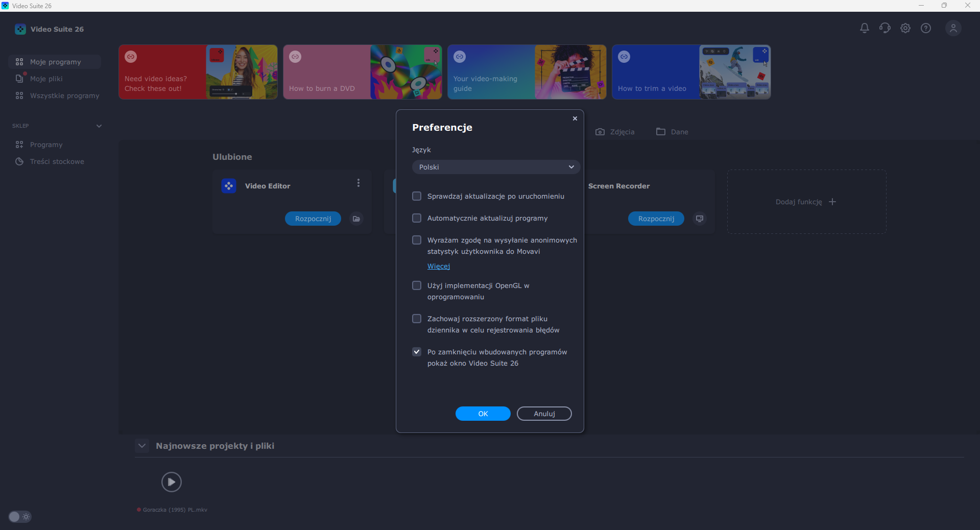Collapse Najnowsze projekty i pliki section
The height and width of the screenshot is (530, 980).
click(142, 446)
